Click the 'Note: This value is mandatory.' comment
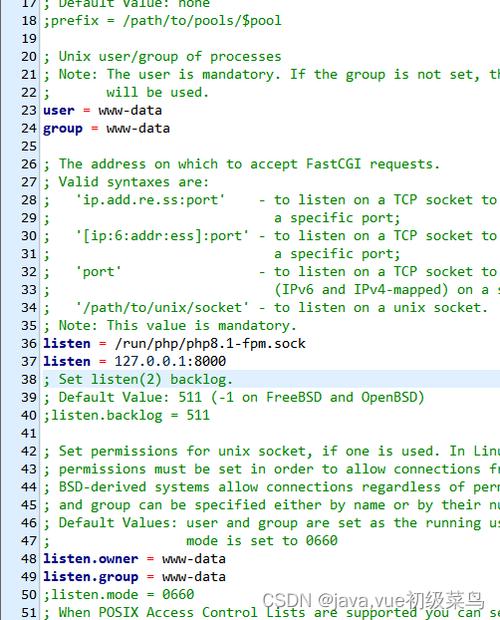 coord(170,326)
